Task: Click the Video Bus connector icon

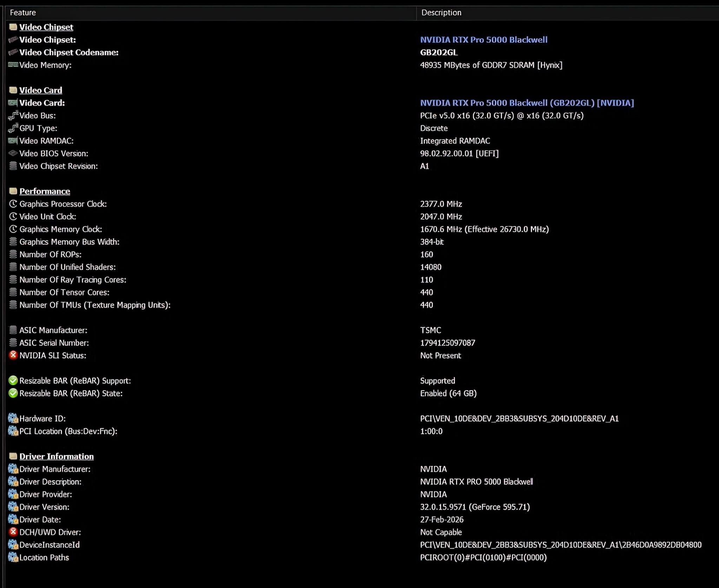Action: coord(13,115)
